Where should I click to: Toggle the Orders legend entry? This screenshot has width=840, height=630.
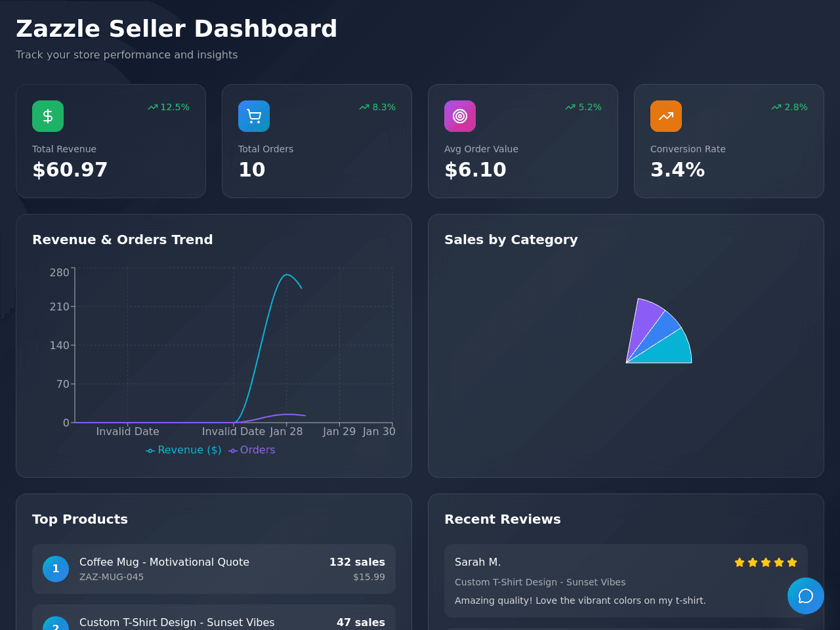click(x=252, y=450)
